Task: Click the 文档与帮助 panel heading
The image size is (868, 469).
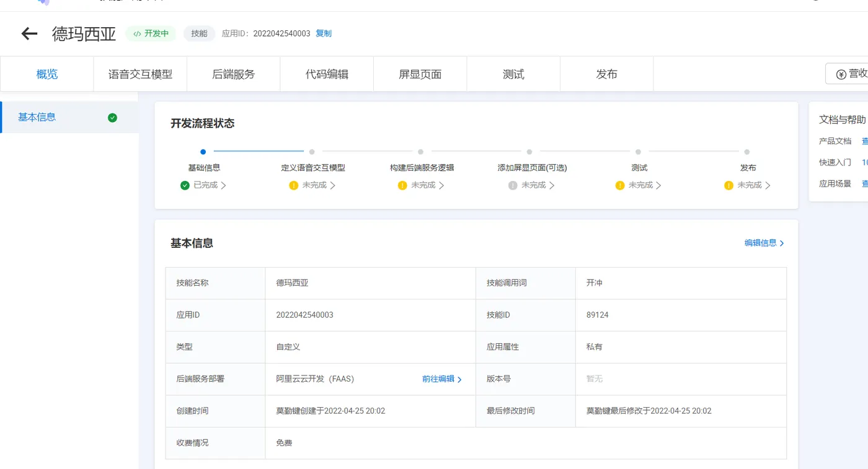Action: point(842,120)
